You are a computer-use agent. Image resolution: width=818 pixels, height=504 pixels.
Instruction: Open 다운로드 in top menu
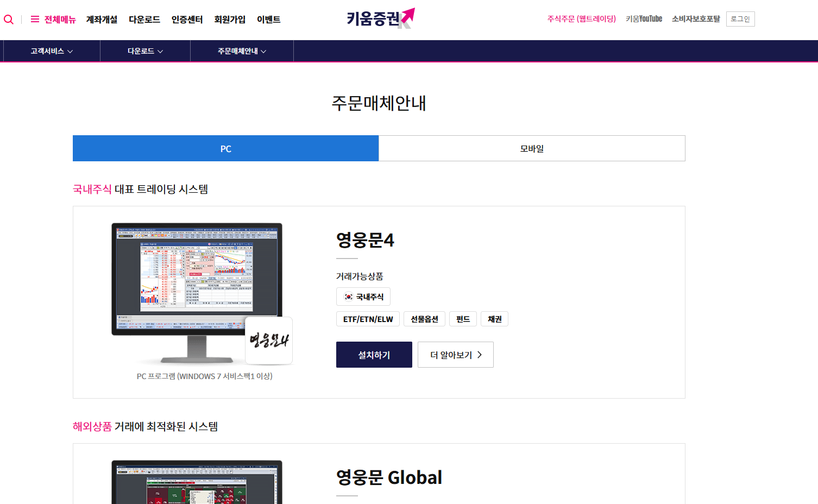click(144, 20)
